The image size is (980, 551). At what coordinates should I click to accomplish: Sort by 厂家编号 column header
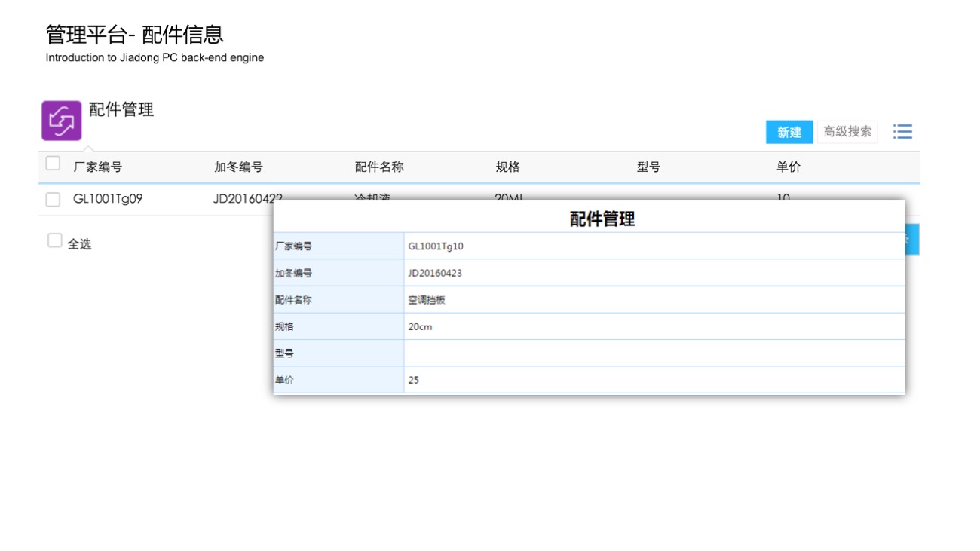pos(97,167)
